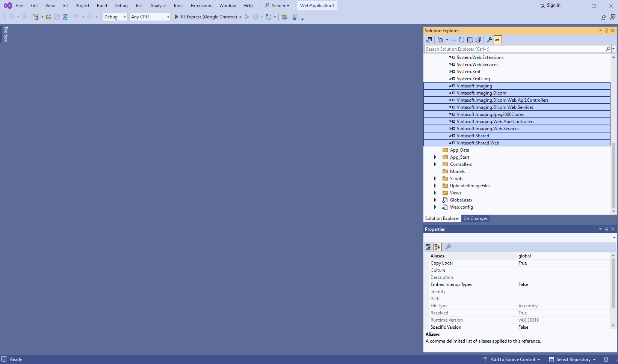Click the Navigate Backward arrow icon
The height and width of the screenshot is (364, 618).
pyautogui.click(x=12, y=17)
